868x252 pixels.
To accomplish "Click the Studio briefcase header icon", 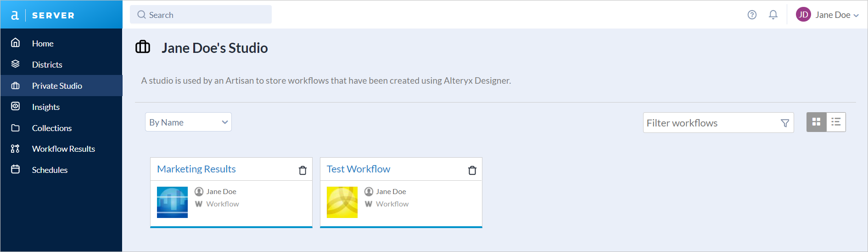I will (143, 47).
